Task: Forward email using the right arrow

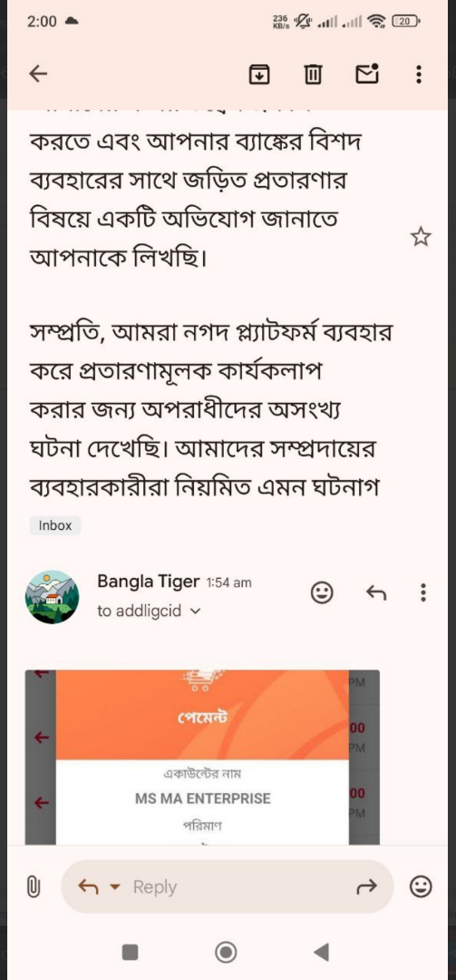Action: (369, 886)
